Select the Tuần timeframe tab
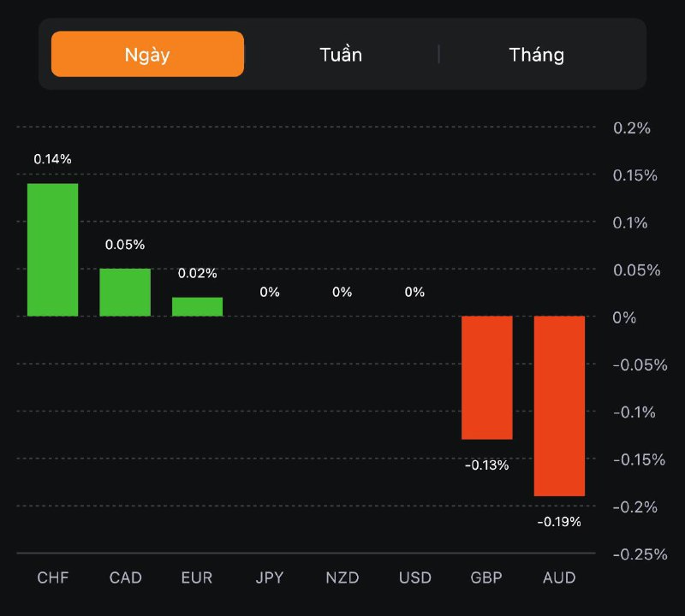The height and width of the screenshot is (616, 685). 341,55
